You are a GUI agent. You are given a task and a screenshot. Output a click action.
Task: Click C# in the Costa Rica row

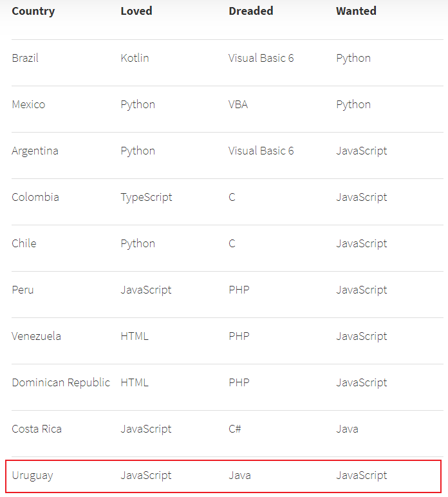point(234,429)
